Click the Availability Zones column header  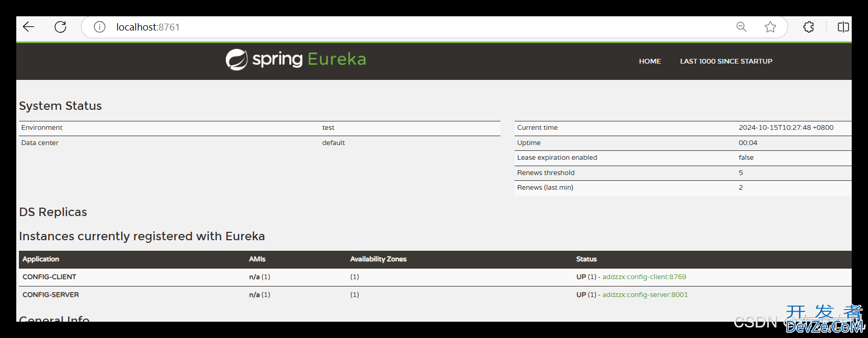click(x=378, y=259)
